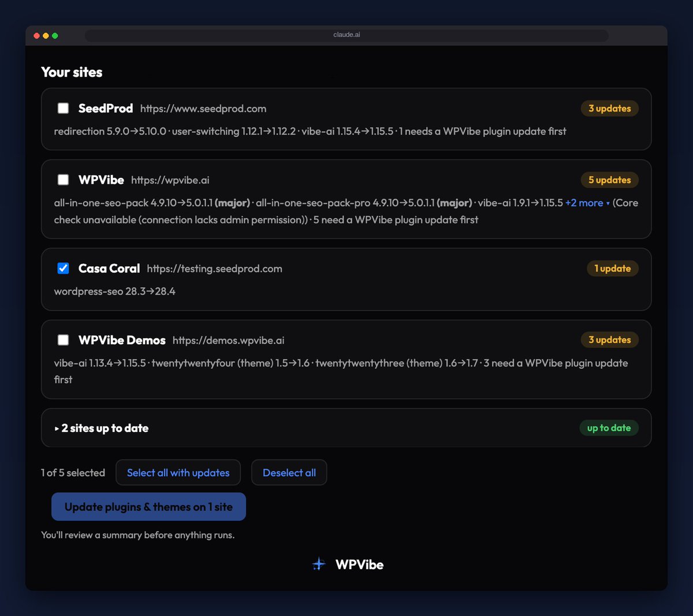Click the Casa Coral '1 update' badge
The height and width of the screenshot is (616, 693).
click(x=613, y=268)
